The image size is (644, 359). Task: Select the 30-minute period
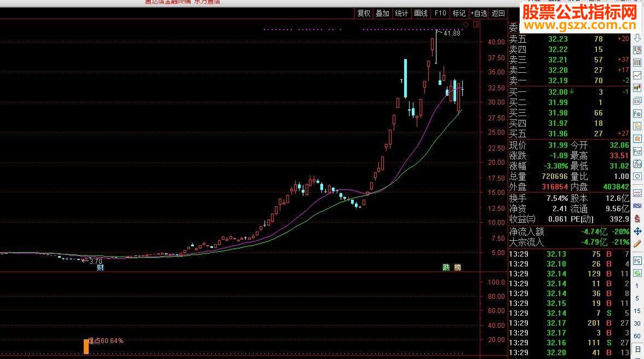point(637,323)
